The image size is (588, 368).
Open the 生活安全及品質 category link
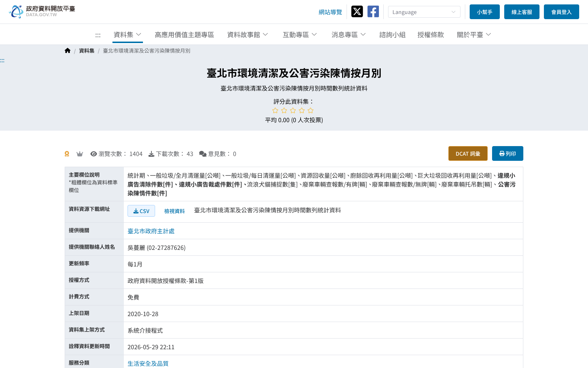click(148, 364)
